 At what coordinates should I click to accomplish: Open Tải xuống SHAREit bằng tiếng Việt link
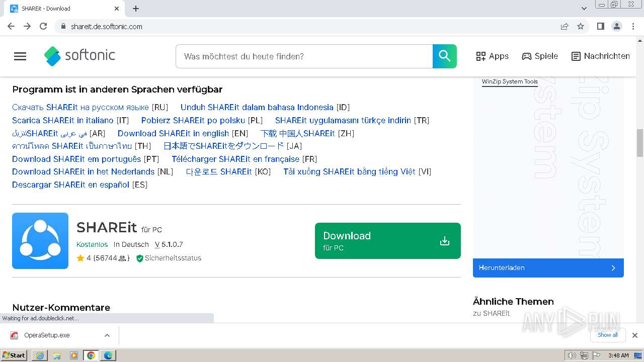[349, 171]
